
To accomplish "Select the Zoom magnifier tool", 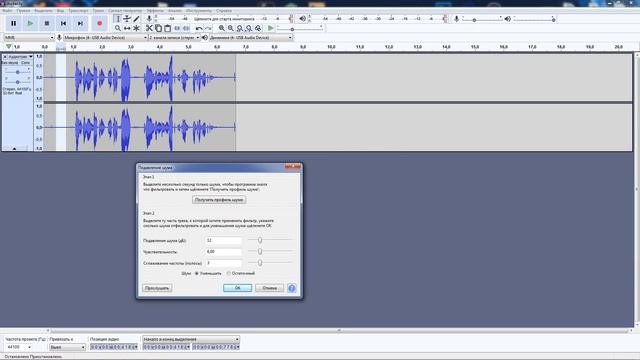I will [x=118, y=28].
